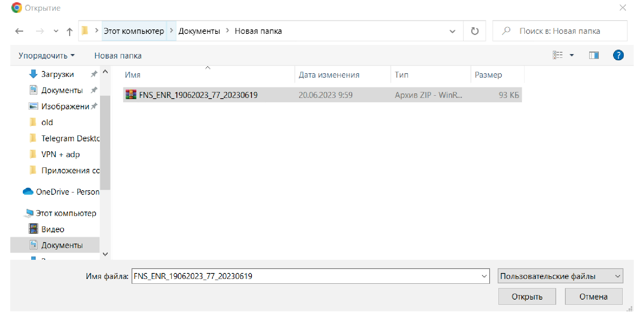Select the FNS_ENR zip archive file
This screenshot has width=644, height=315.
point(198,95)
